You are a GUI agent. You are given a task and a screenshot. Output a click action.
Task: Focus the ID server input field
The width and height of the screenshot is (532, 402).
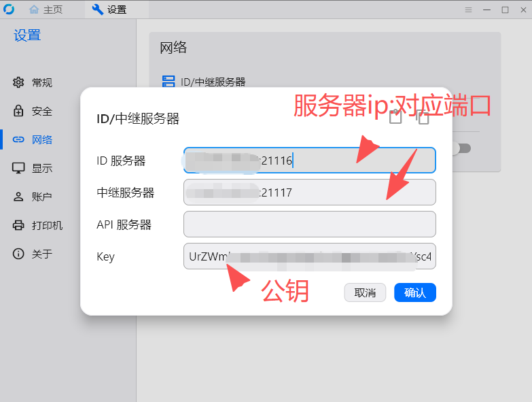pos(309,161)
